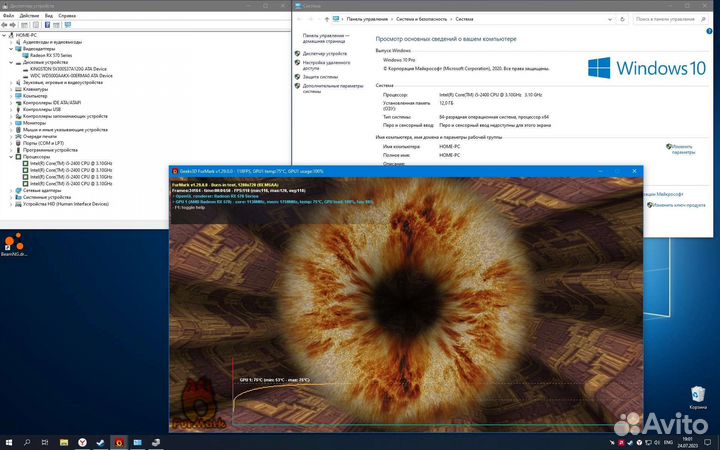
Task: Click Back arrow in Device Manager toolbar
Action: (x=5, y=25)
